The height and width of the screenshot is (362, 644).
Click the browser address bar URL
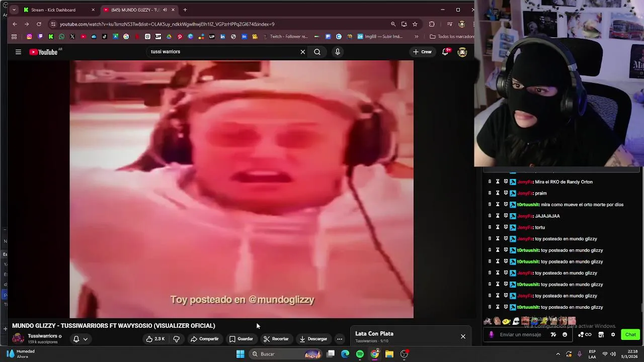(167, 24)
